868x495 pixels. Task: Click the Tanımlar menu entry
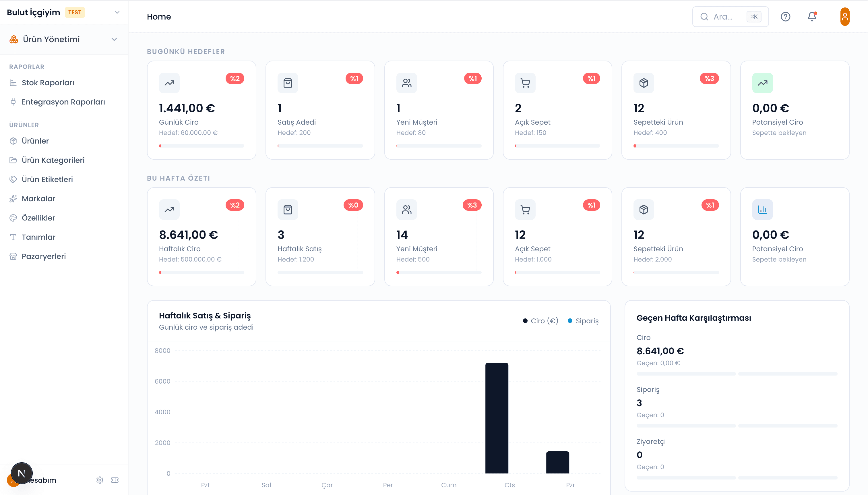38,237
